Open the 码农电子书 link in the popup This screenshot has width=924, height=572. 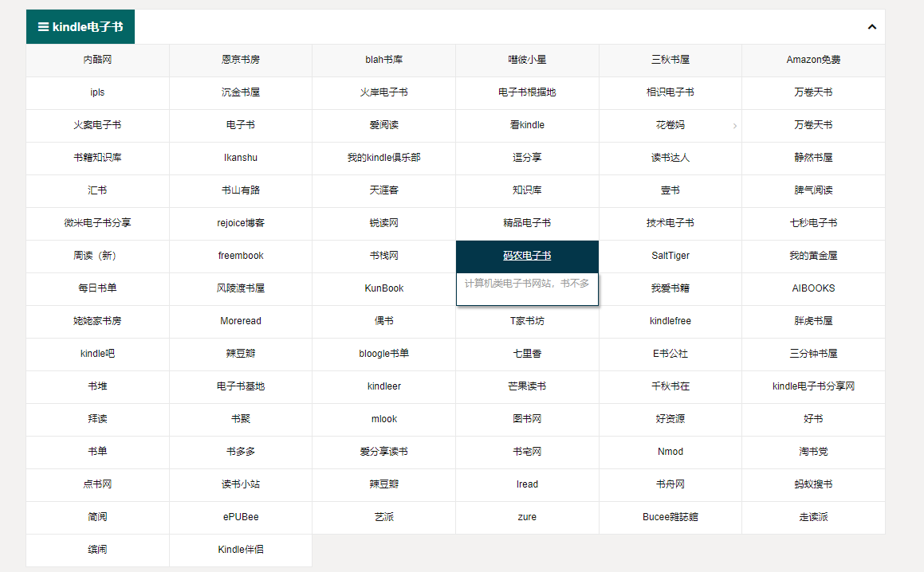coord(526,255)
